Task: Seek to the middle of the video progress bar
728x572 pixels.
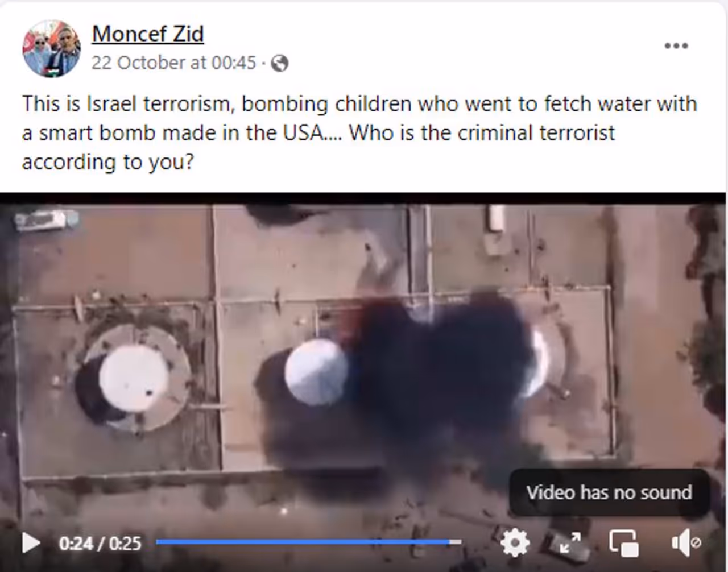Action: 309,542
